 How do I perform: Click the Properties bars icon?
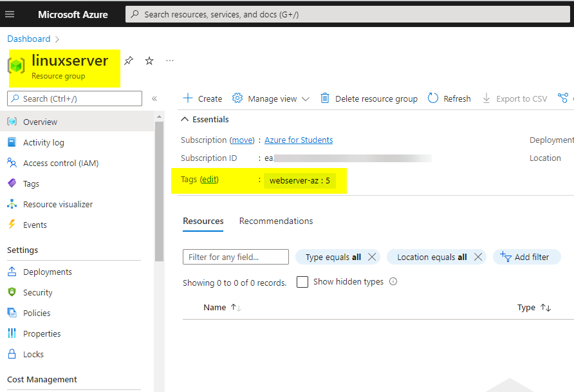click(12, 333)
